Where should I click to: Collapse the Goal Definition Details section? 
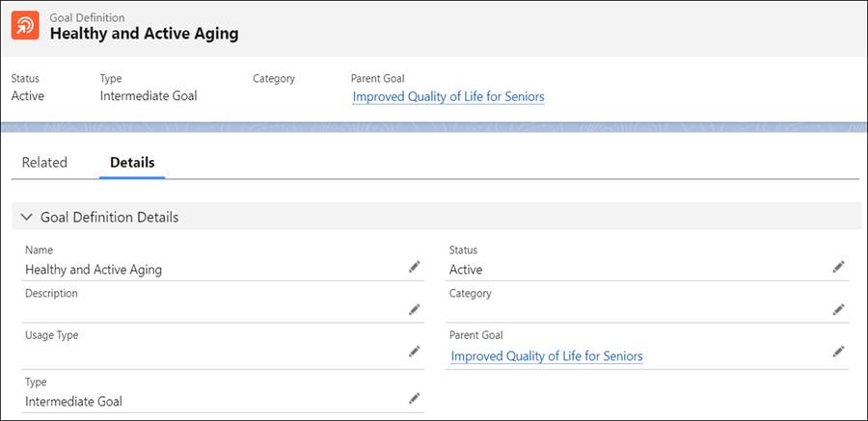coord(27,217)
